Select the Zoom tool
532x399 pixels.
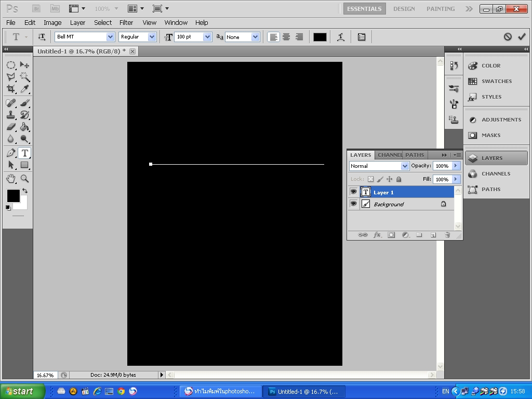pyautogui.click(x=24, y=179)
